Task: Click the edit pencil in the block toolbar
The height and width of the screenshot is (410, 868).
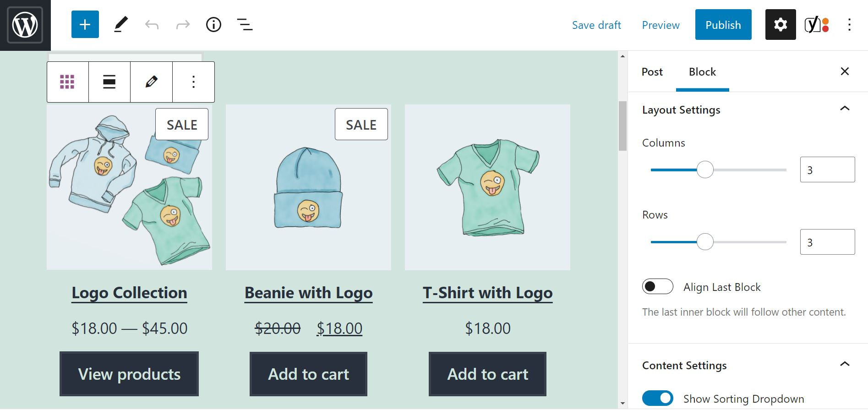Action: tap(151, 82)
